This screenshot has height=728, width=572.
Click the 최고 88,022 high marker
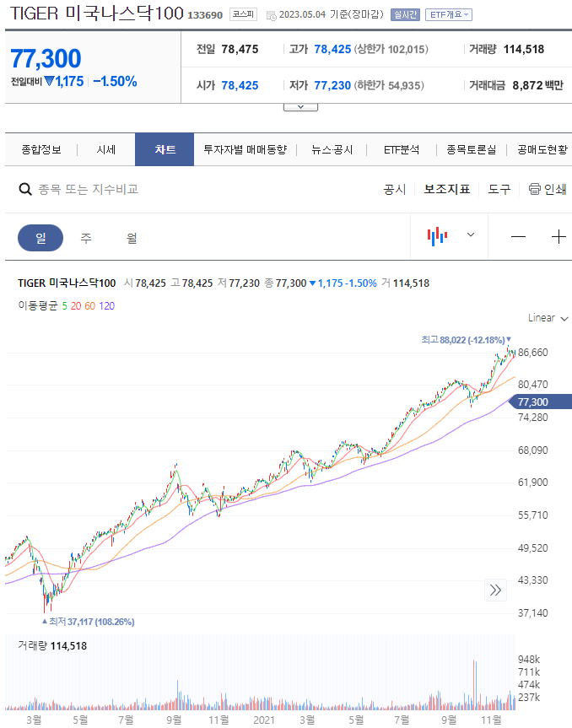tap(467, 340)
